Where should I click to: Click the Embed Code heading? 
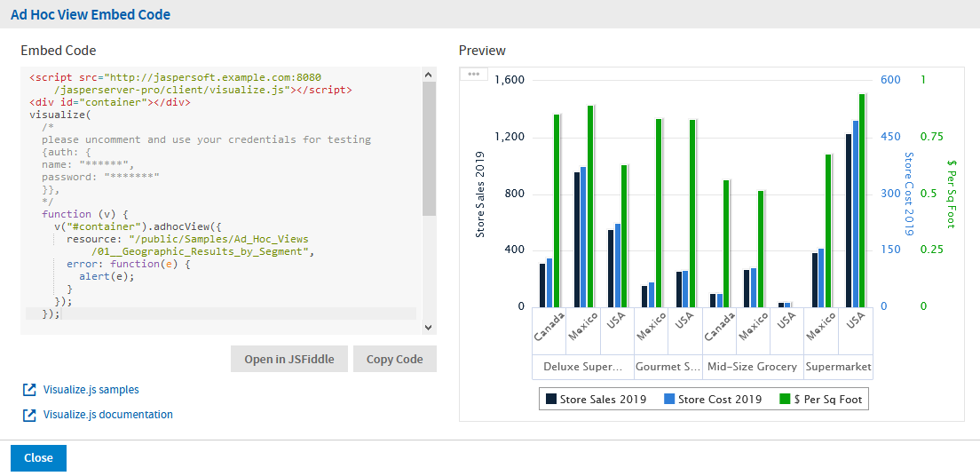pyautogui.click(x=58, y=51)
